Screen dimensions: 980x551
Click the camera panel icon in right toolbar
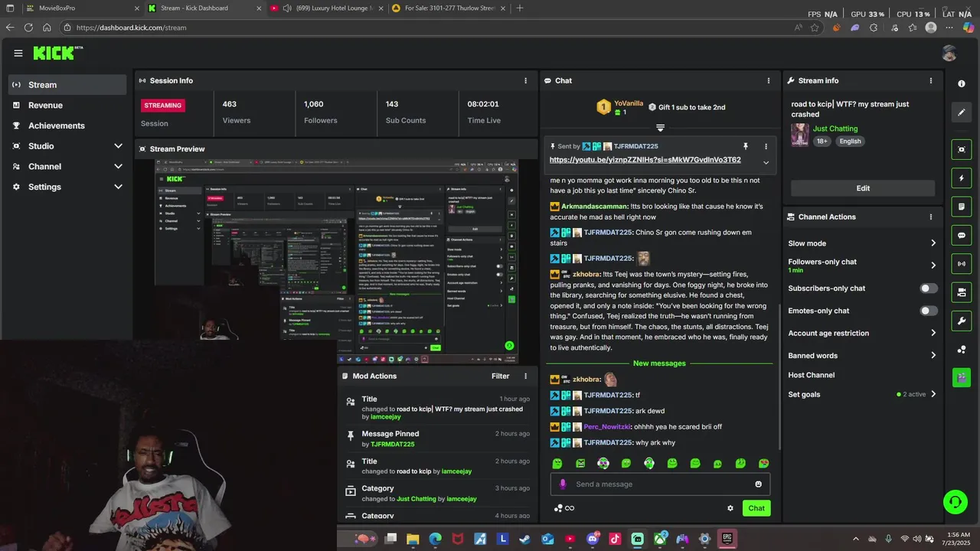tap(962, 292)
